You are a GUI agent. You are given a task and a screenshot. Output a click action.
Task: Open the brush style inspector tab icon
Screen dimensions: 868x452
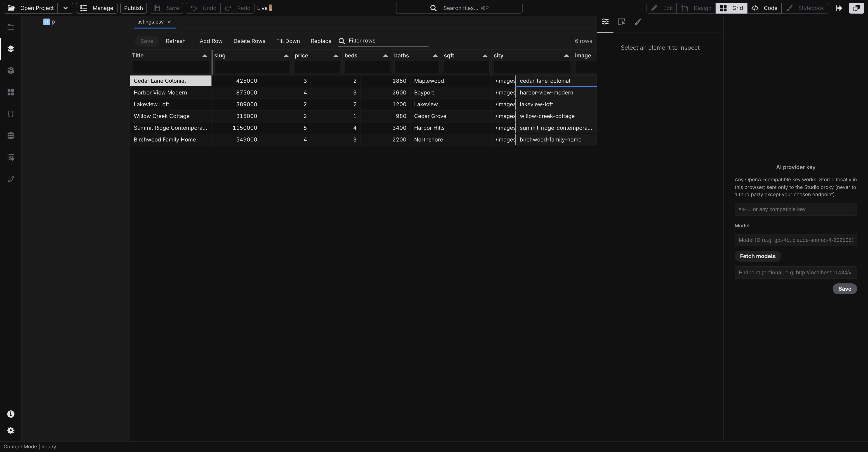[638, 22]
